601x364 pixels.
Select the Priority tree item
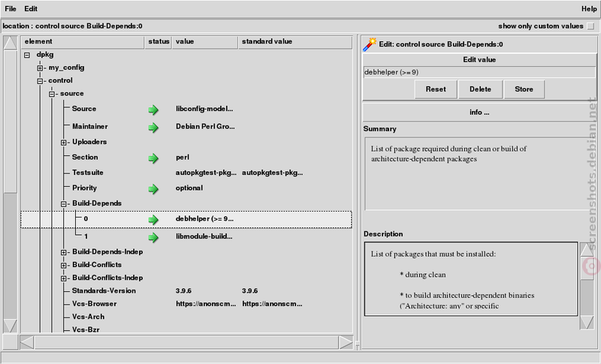84,188
